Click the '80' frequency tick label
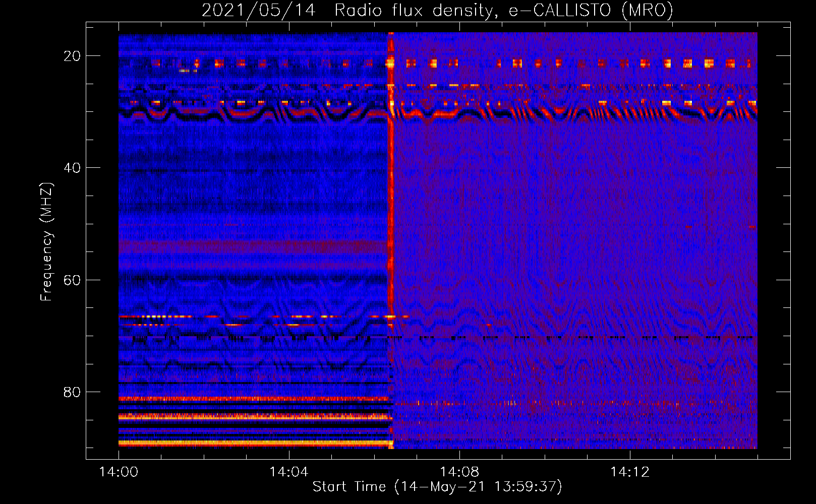 pos(72,392)
